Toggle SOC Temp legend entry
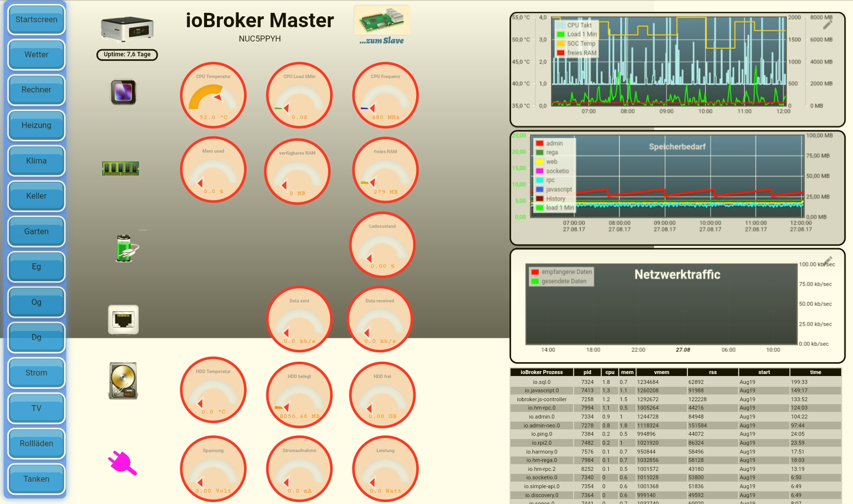Screen dimensions: 853x504 click(x=576, y=43)
